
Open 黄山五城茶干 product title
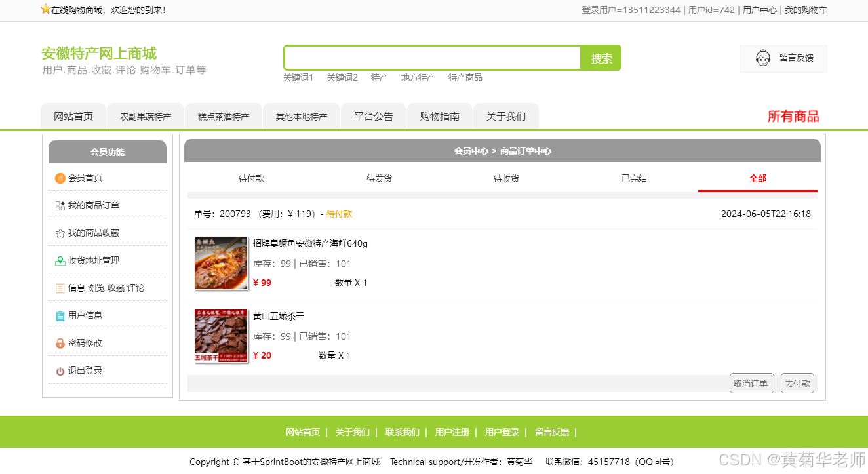[279, 316]
